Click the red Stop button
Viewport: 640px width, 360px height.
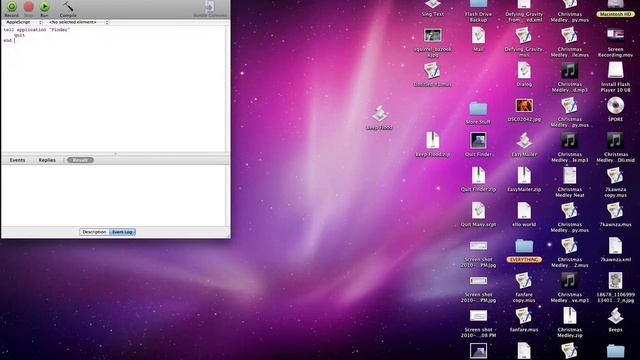[28, 7]
